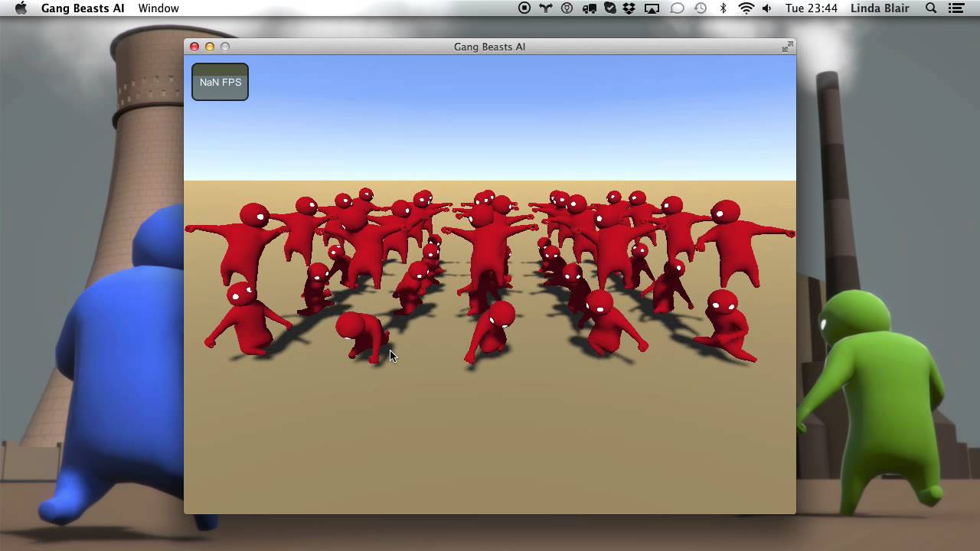Viewport: 980px width, 551px height.
Task: Open the Window menu
Action: pos(158,8)
